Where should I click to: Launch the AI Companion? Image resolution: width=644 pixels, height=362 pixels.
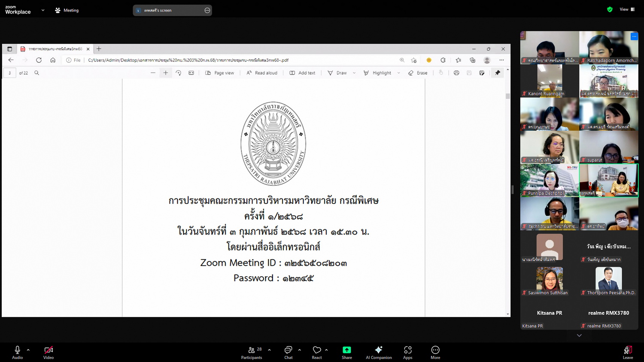point(378,352)
